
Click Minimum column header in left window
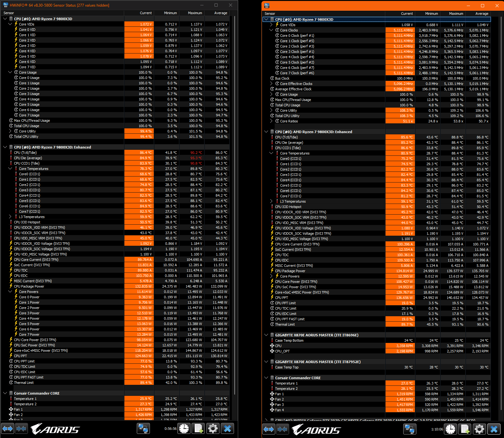(167, 13)
